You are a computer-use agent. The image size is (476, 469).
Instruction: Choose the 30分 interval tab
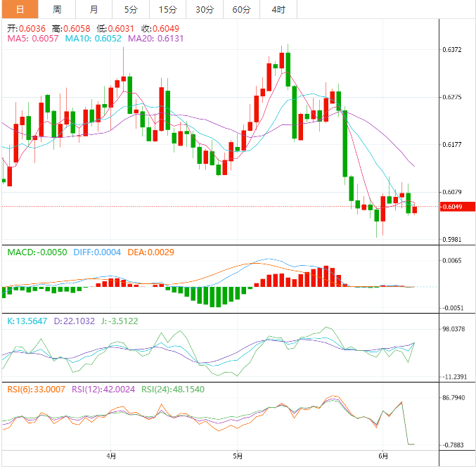tap(204, 9)
